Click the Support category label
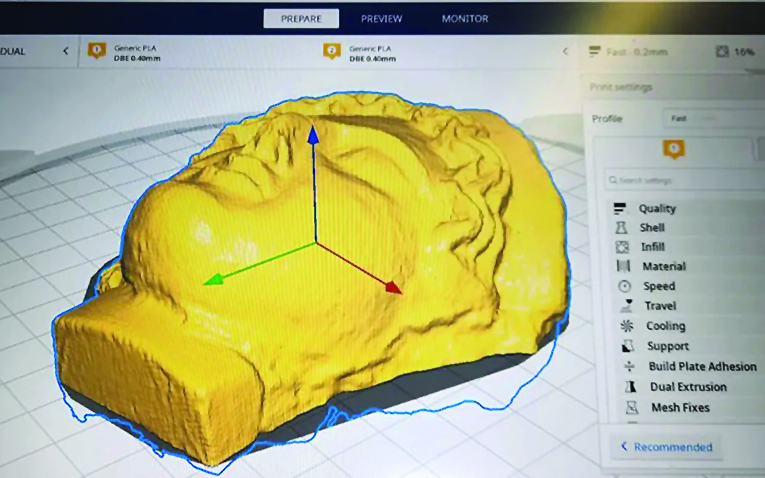 point(668,346)
